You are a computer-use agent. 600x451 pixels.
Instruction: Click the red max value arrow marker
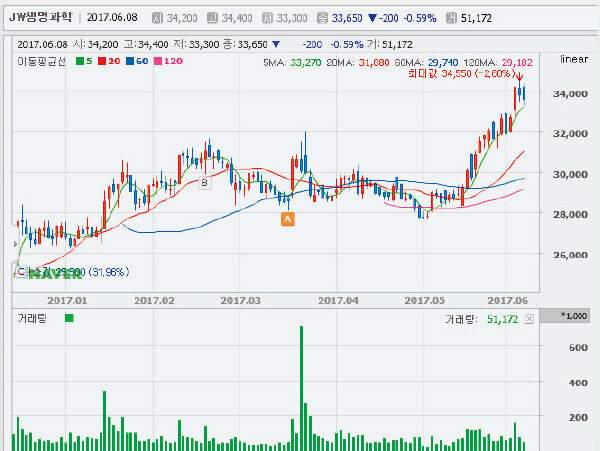pyautogui.click(x=519, y=78)
